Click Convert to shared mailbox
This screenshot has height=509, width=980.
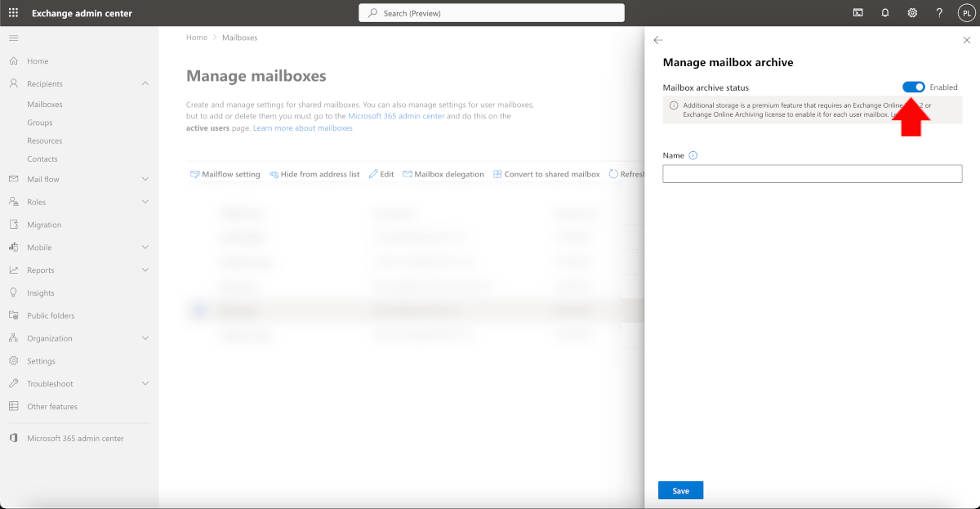tap(546, 174)
